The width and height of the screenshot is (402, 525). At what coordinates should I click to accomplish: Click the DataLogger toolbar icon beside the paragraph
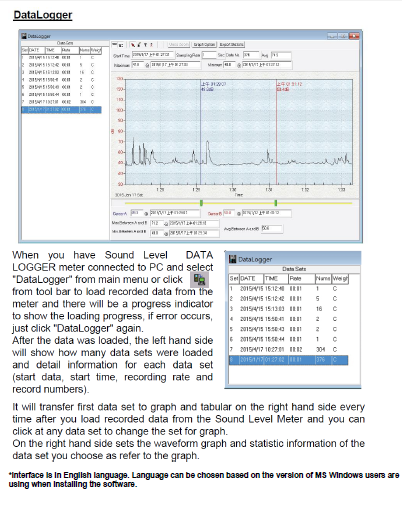click(x=199, y=280)
